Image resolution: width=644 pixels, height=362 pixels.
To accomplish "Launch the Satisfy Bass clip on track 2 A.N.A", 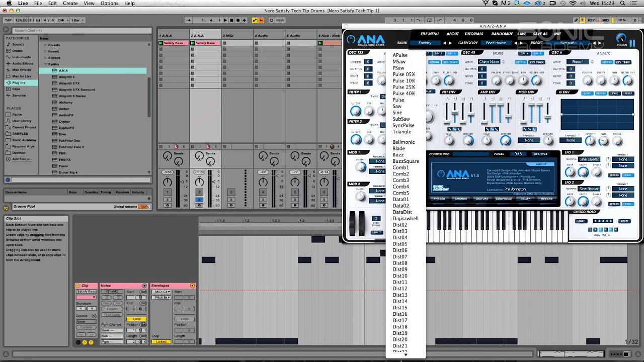I will pos(193,43).
